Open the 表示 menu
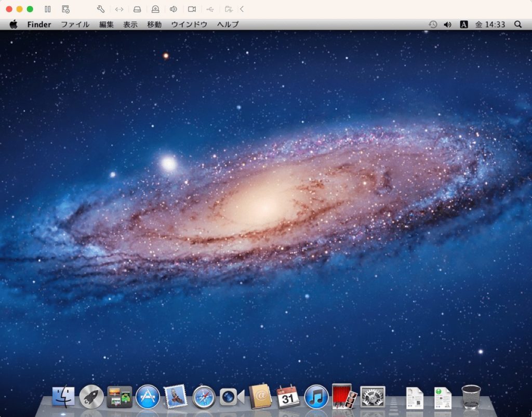 (130, 24)
